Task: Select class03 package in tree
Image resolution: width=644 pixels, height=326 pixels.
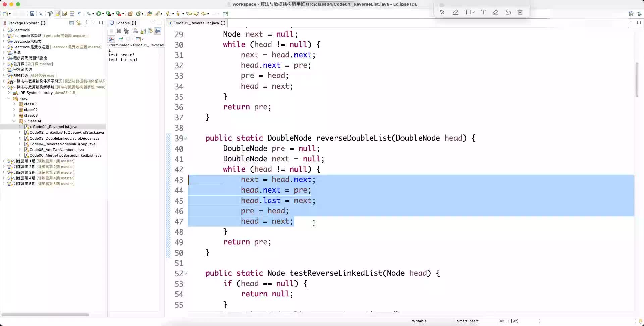Action: 31,115
